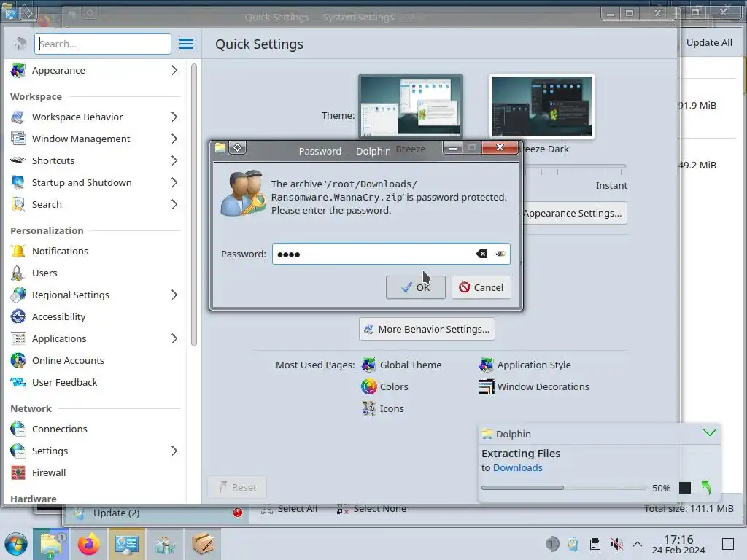This screenshot has height=560, width=747.
Task: Open the package box taskbar app
Action: click(x=203, y=544)
